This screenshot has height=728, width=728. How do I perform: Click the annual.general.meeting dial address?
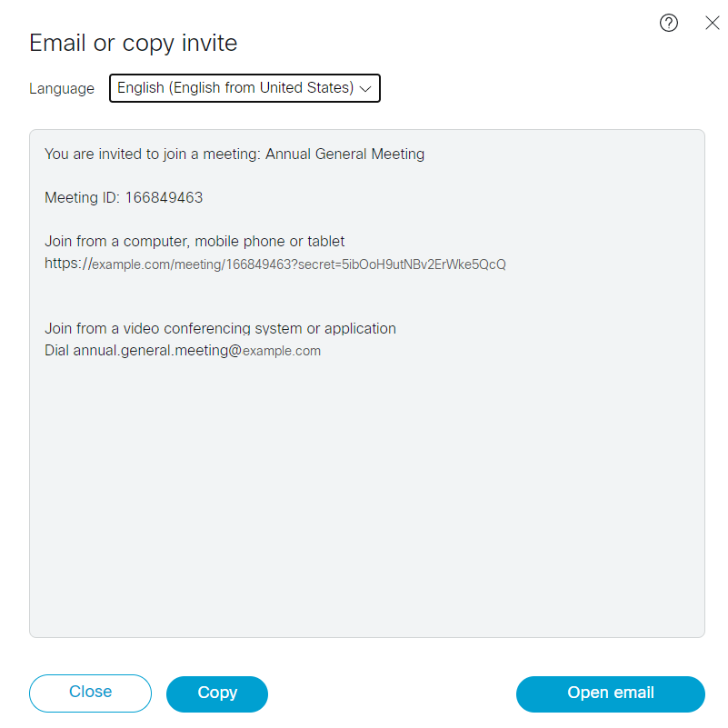tap(197, 350)
